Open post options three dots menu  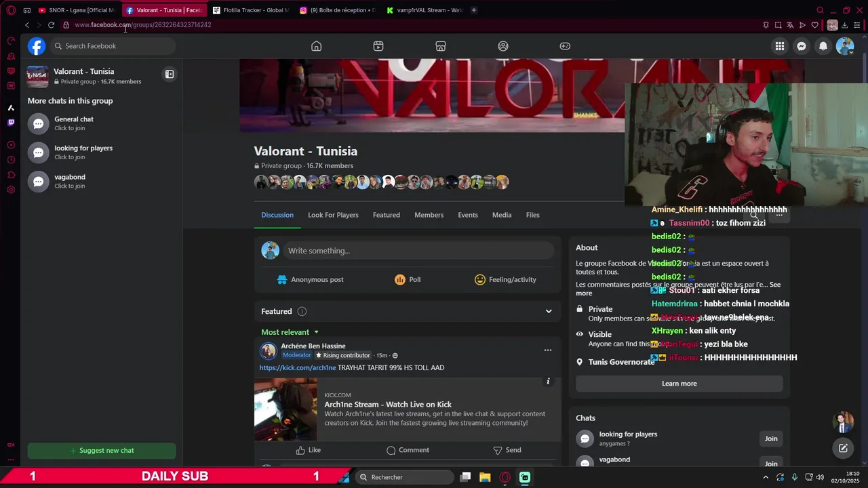pos(548,350)
